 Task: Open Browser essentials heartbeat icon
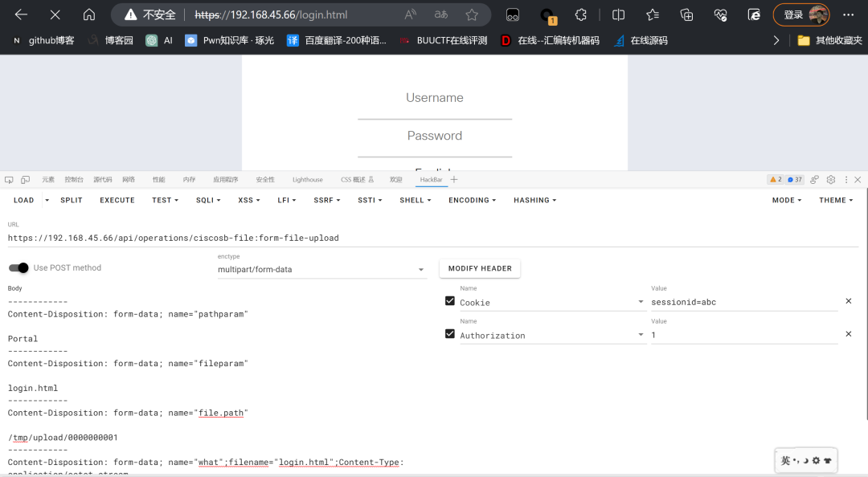[x=720, y=15]
